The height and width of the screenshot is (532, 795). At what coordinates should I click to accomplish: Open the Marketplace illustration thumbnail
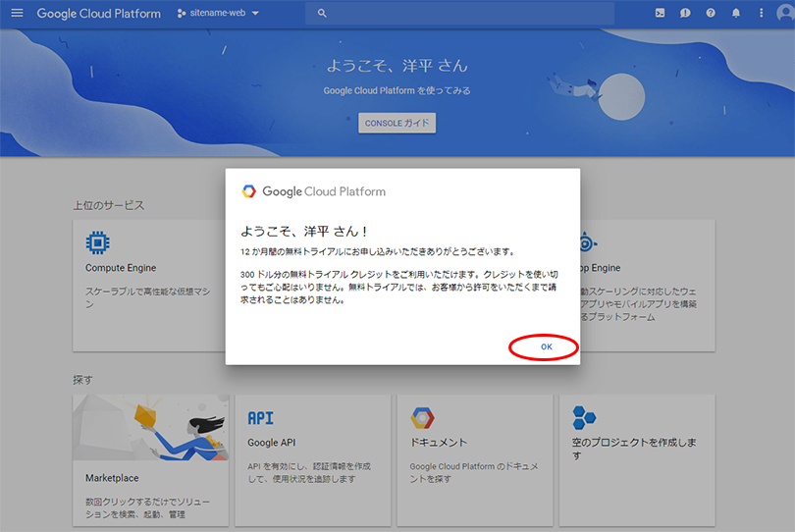click(x=150, y=428)
